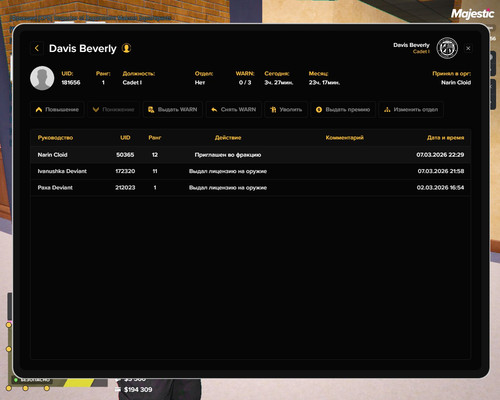Click the Дата и время column header
The width and height of the screenshot is (500, 400).
pyautogui.click(x=445, y=138)
